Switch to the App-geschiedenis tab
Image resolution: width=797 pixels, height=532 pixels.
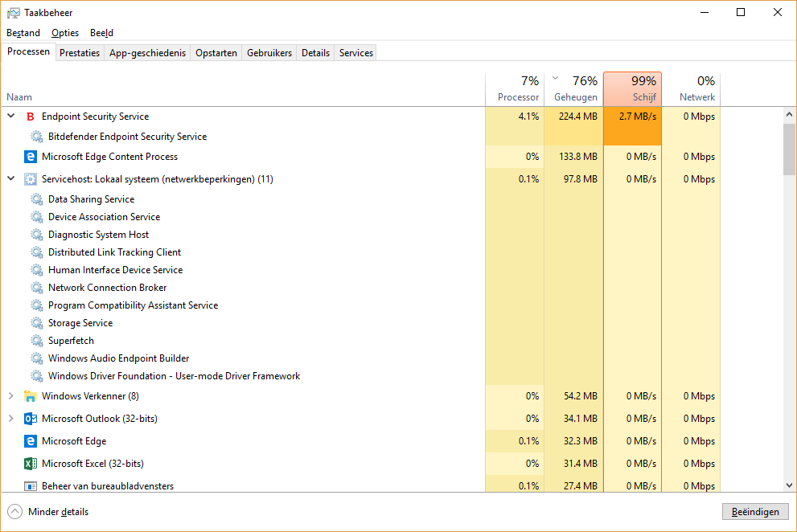click(x=147, y=53)
